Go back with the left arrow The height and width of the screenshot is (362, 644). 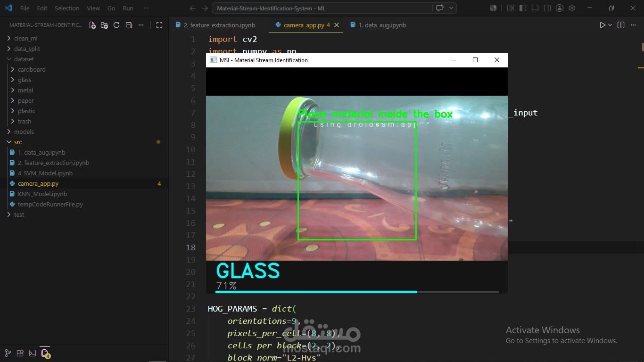(x=192, y=8)
